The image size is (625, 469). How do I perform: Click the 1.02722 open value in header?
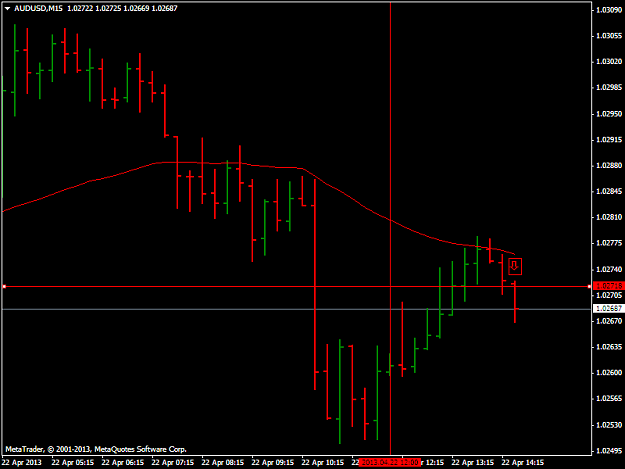pyautogui.click(x=80, y=8)
